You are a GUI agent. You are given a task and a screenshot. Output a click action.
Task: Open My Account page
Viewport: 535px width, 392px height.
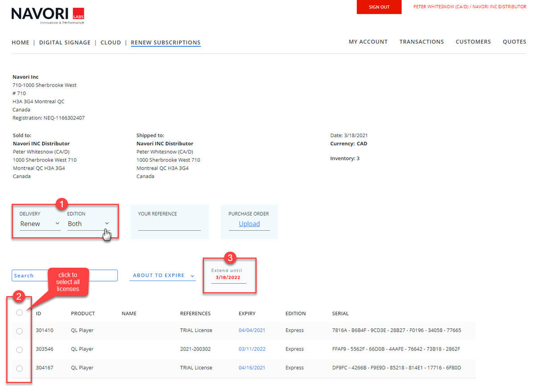point(368,42)
